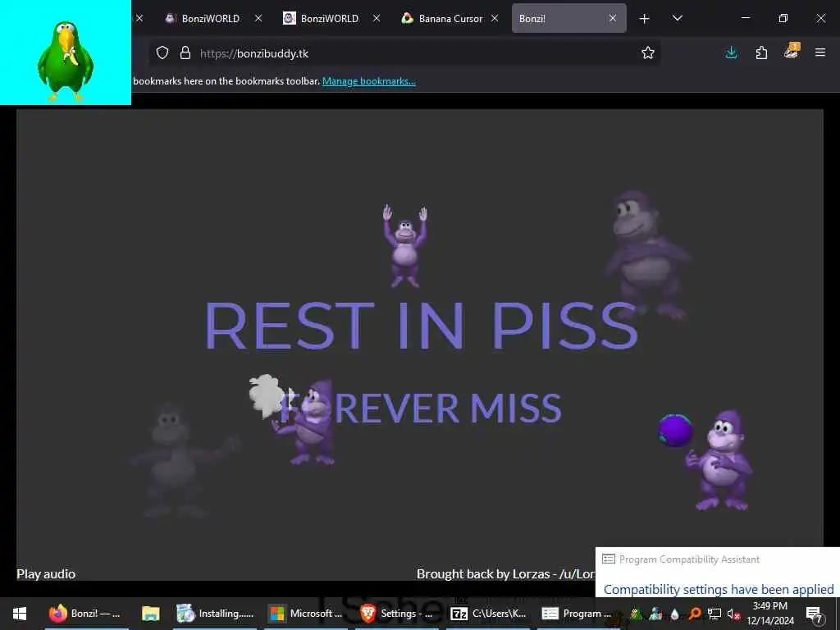Open the Program Compatibility taskbar item
The image size is (840, 630).
[577, 614]
